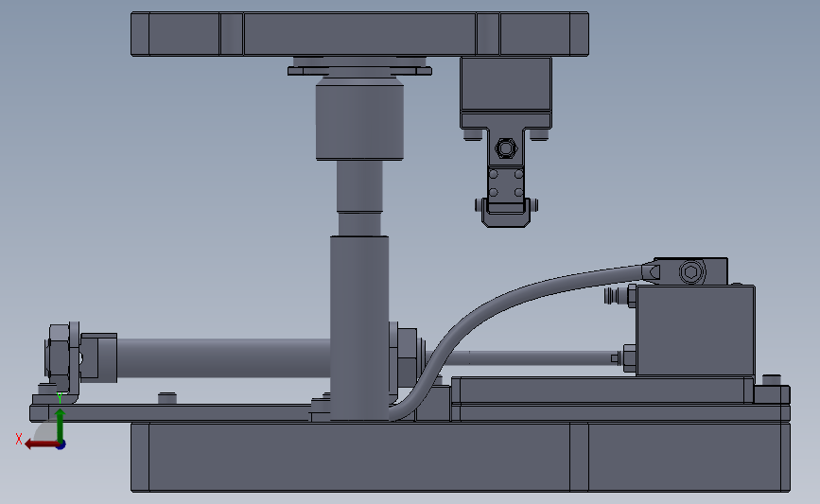Pick the small bolt head on the left thin plate
The width and height of the screenshot is (820, 504).
167,398
